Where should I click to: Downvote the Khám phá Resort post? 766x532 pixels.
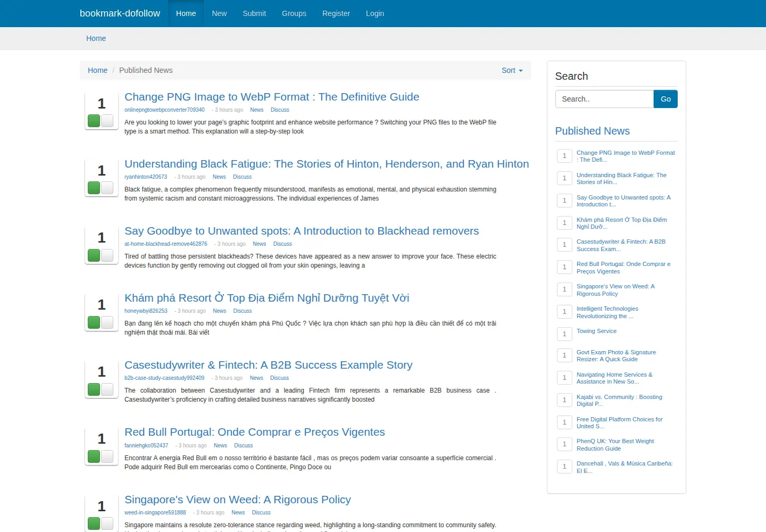107,322
